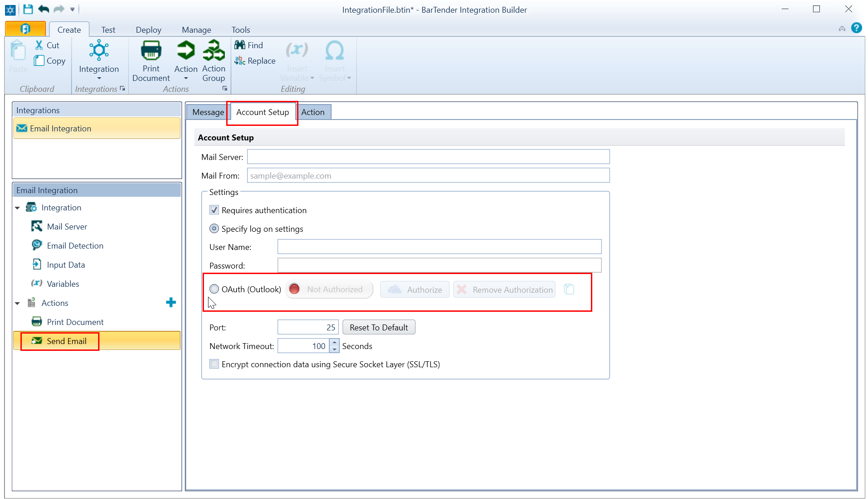
Task: Click in the Mail Server field
Action: pos(428,157)
